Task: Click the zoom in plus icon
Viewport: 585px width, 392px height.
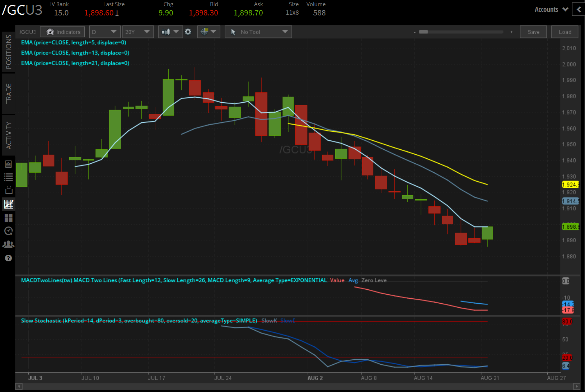Action: pos(511,32)
